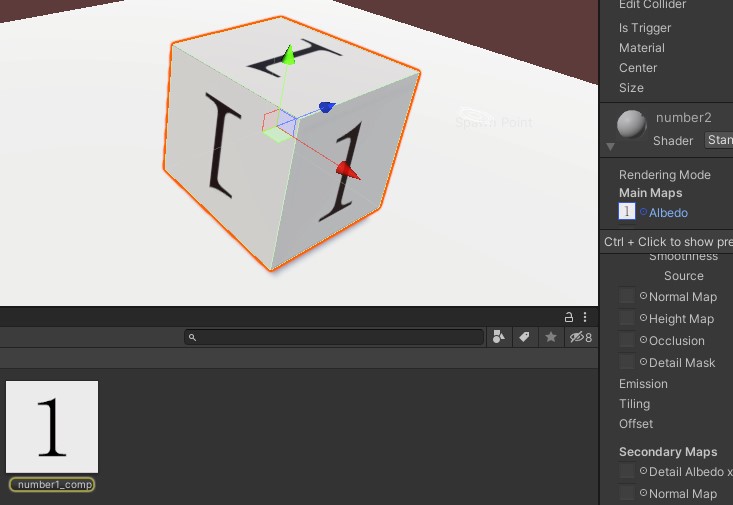Click the Height Map texture slot

[x=627, y=318]
